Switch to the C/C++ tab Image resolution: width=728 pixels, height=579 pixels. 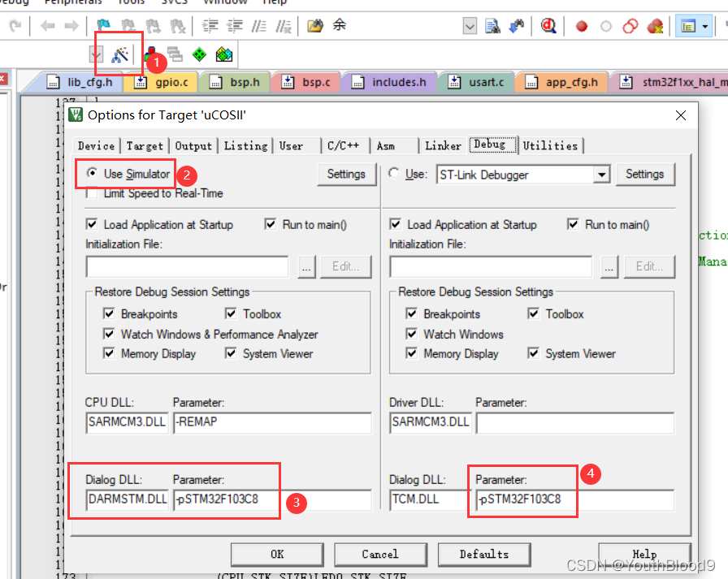tap(344, 145)
